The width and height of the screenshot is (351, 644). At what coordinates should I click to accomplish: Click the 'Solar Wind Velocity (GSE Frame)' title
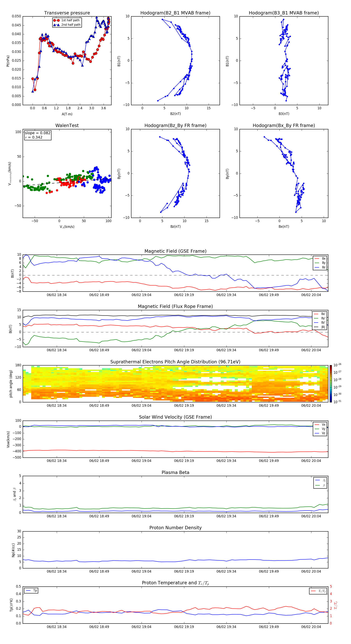click(175, 417)
